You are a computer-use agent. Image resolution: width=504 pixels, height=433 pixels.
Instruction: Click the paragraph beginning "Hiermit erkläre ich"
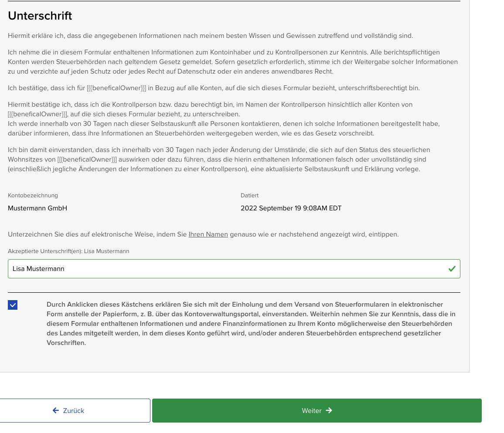210,36
